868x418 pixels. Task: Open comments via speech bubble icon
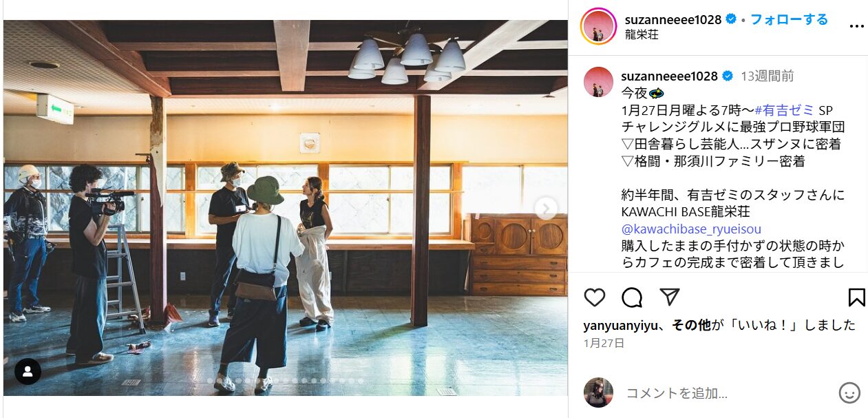632,297
